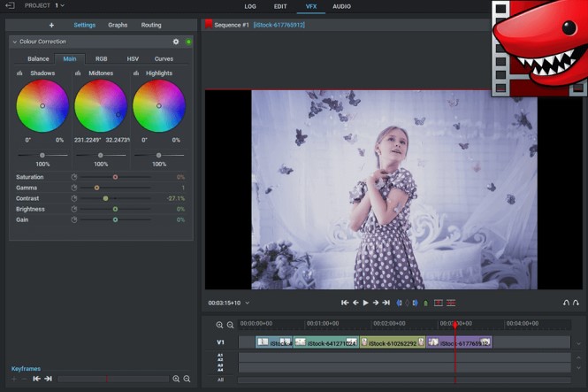Pick a hue on the Midtones colour wheel

[x=101, y=106]
